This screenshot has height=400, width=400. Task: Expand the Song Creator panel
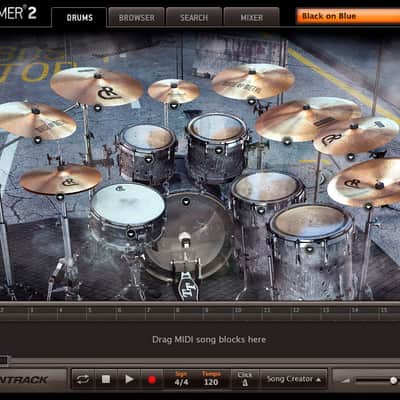(293, 379)
